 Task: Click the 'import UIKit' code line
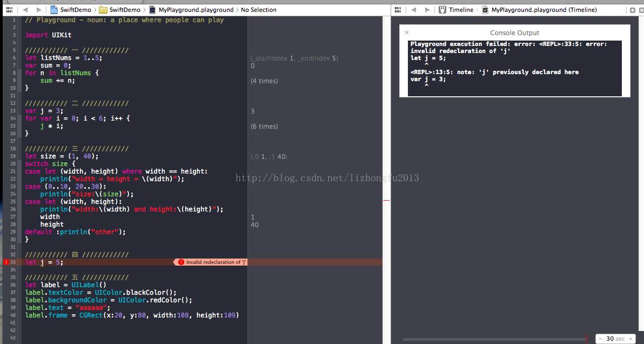(x=48, y=35)
